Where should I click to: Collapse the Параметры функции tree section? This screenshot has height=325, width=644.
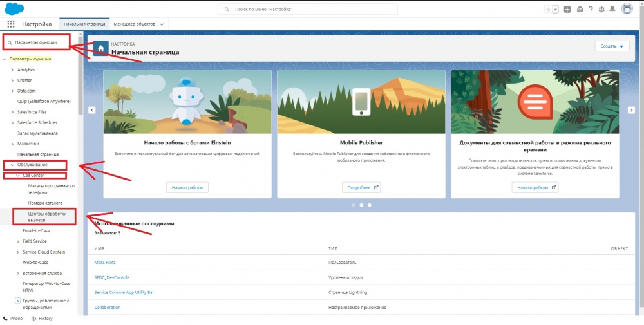pyautogui.click(x=5, y=59)
